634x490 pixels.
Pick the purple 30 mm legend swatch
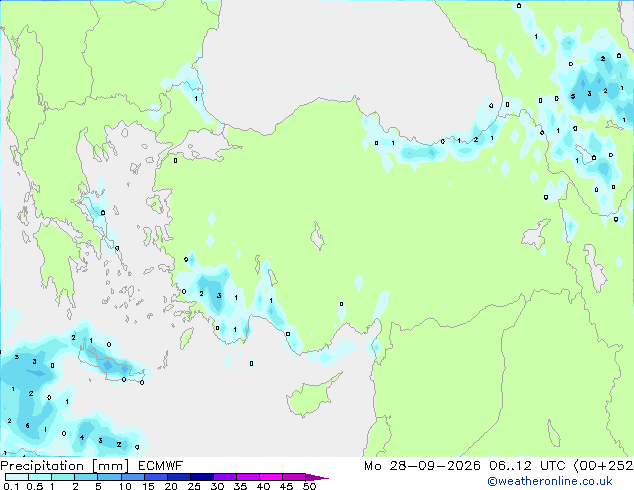click(225, 477)
